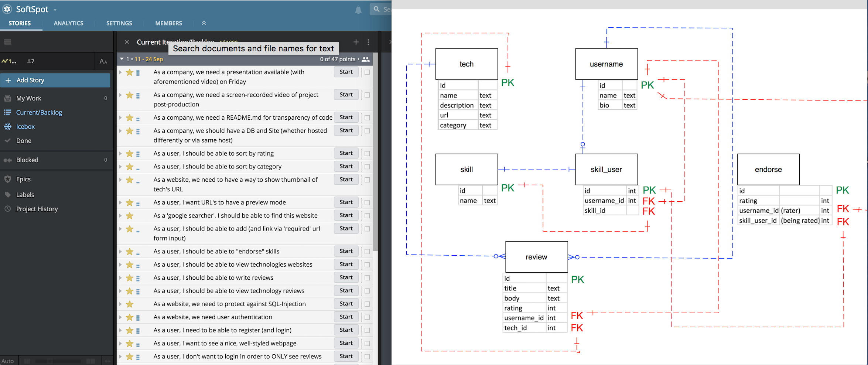This screenshot has height=365, width=868.
Task: Add a story with the panel plus icon
Action: pos(356,42)
